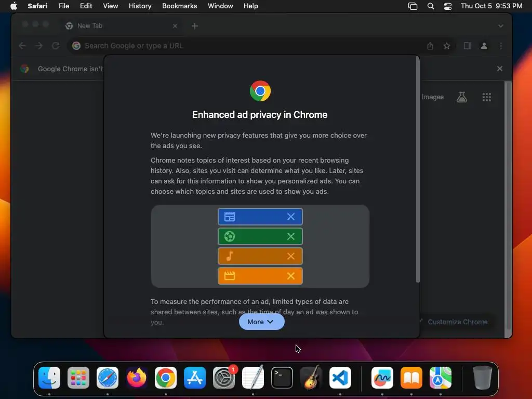Remove the green sports topic chip
The width and height of the screenshot is (532, 399).
click(x=291, y=236)
